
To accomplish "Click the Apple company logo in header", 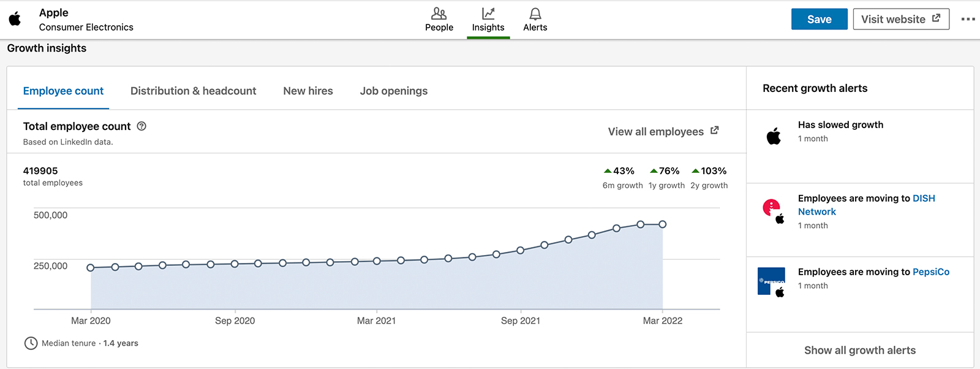I will click(15, 19).
